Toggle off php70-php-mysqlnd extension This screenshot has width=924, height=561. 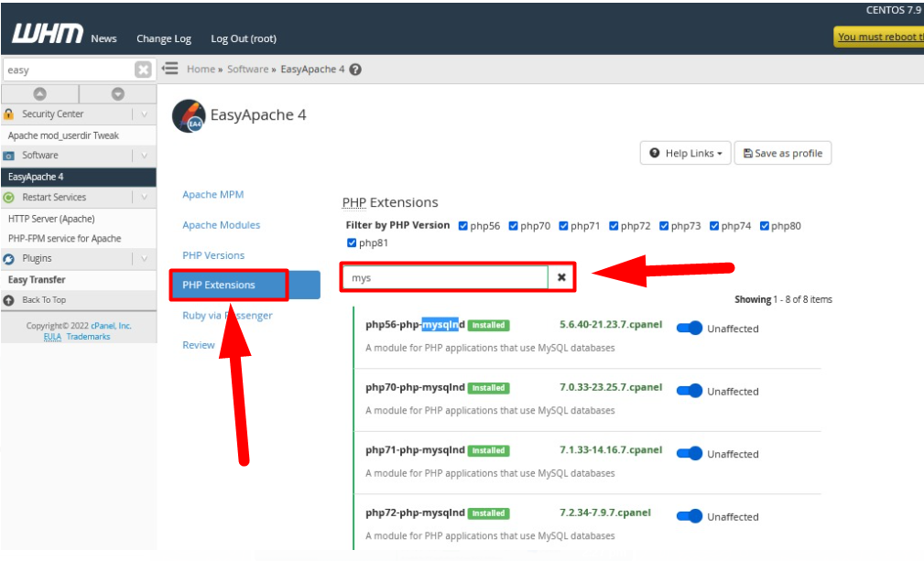690,391
